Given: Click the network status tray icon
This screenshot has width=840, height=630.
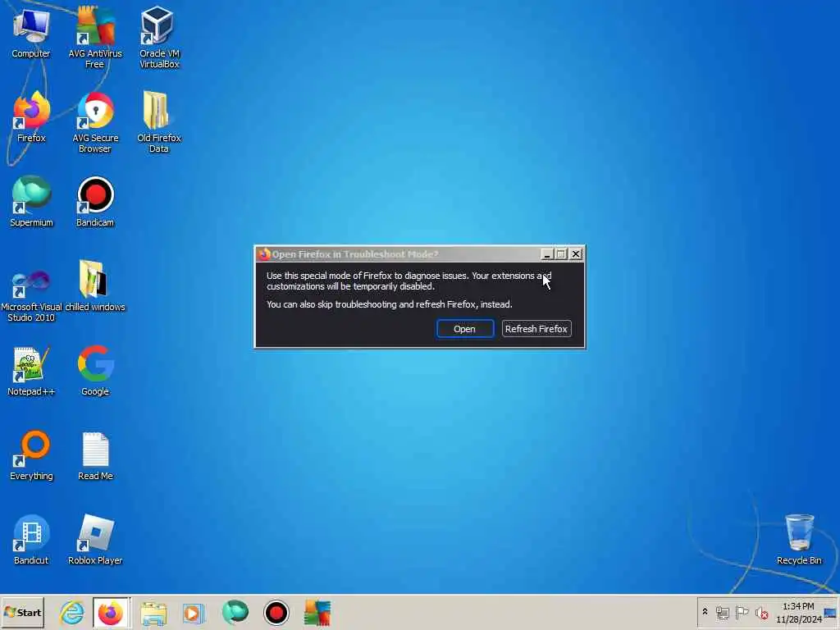Looking at the screenshot, I should click(x=722, y=612).
